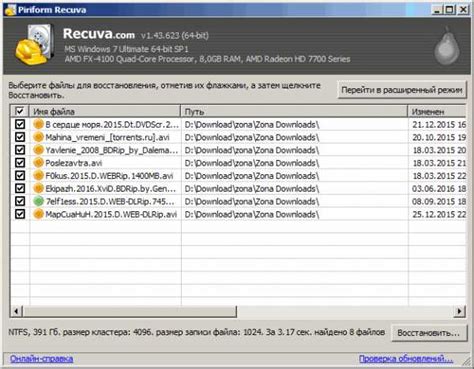This screenshot has width=474, height=369.
Task: Open the Онлайн-справка link
Action: tap(41, 359)
